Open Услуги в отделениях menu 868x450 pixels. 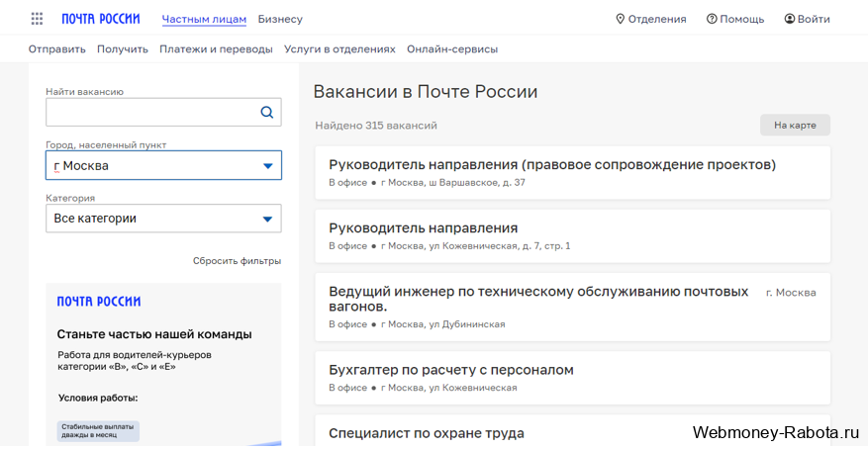coord(339,49)
